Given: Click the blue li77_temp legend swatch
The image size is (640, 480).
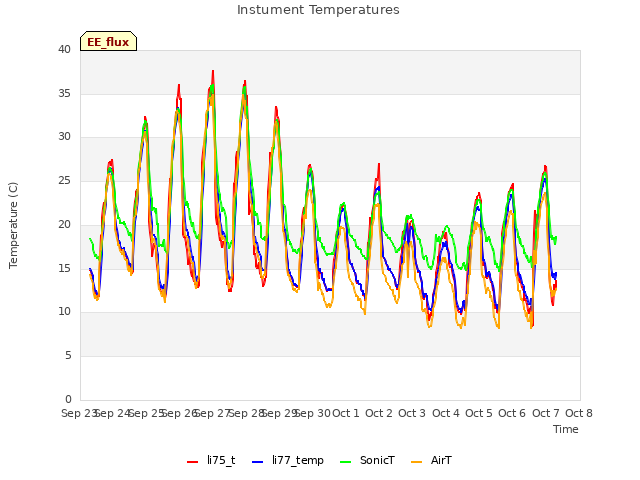Looking at the screenshot, I should (x=258, y=462).
